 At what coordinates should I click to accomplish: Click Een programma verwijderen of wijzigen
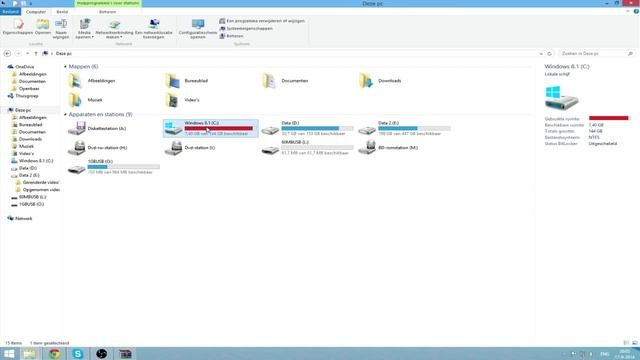click(262, 21)
